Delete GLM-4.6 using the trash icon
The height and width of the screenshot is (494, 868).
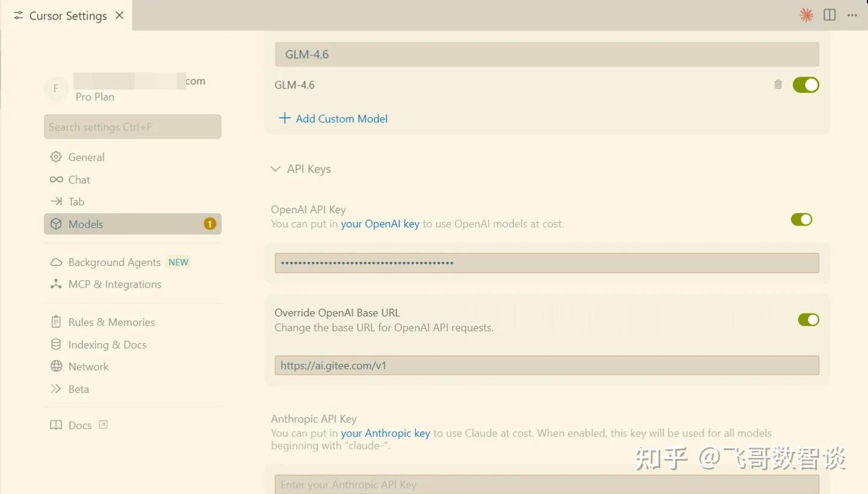click(x=778, y=84)
